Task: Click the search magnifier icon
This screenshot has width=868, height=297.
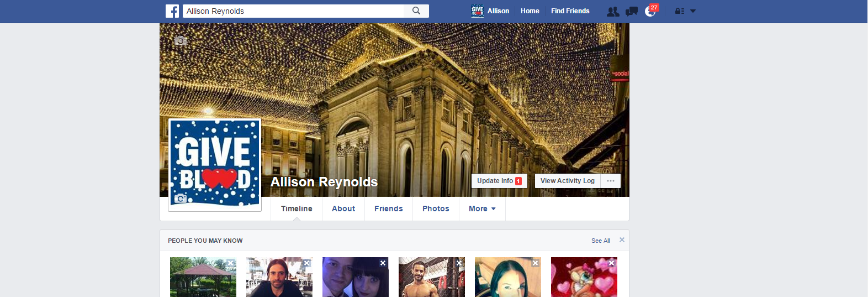Action: [x=416, y=11]
